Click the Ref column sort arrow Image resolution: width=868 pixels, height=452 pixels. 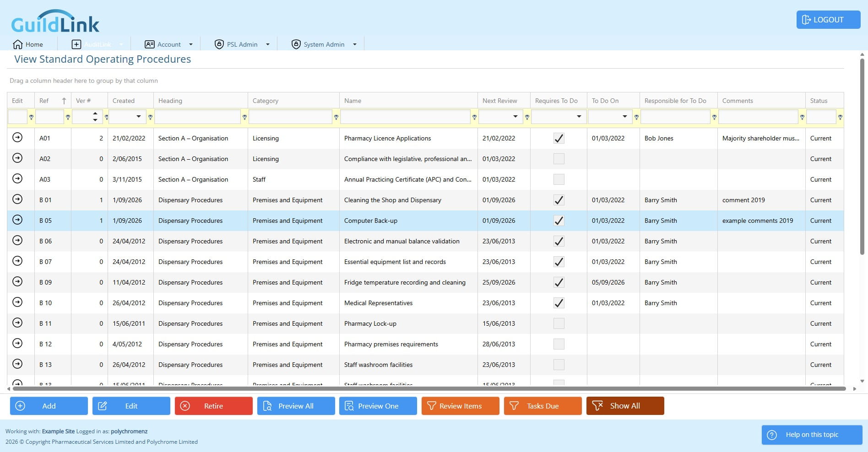(64, 101)
